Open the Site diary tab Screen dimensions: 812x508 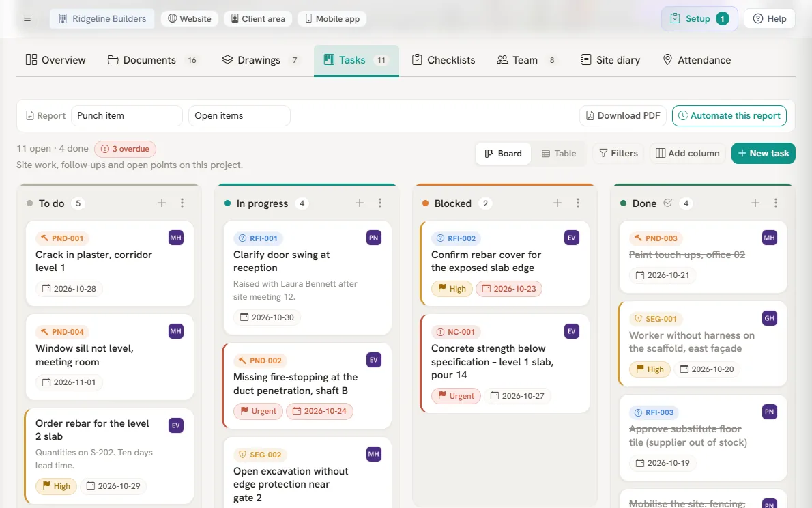(x=611, y=60)
